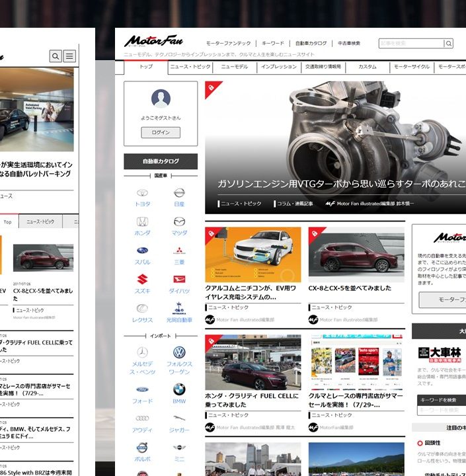The height and width of the screenshot is (476, 466).
Task: Click the モーターファン button in sidebar promo box
Action: point(442,300)
